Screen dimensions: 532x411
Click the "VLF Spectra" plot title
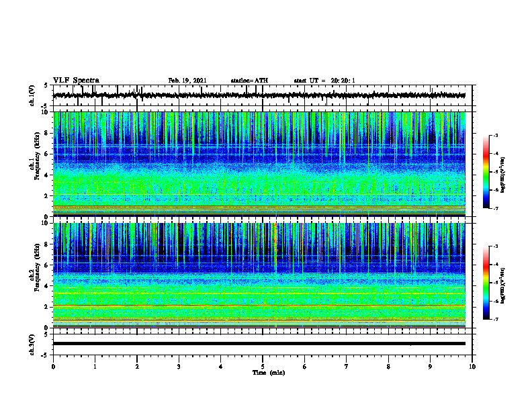[76, 81]
